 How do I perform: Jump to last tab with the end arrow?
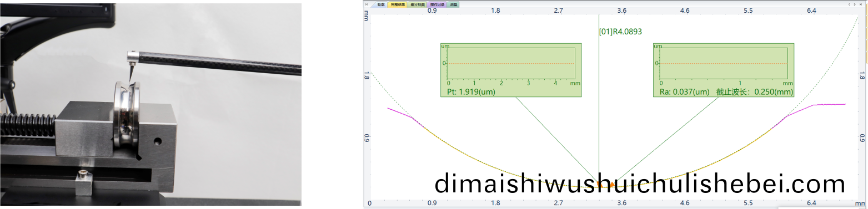[861, 4]
